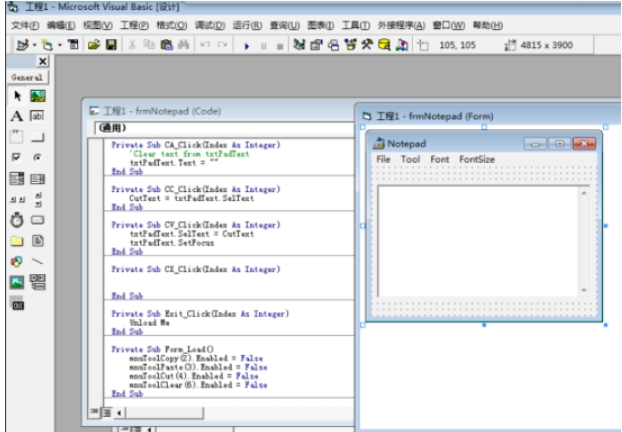
Task: Click the Undo arrow icon
Action: coord(205,44)
